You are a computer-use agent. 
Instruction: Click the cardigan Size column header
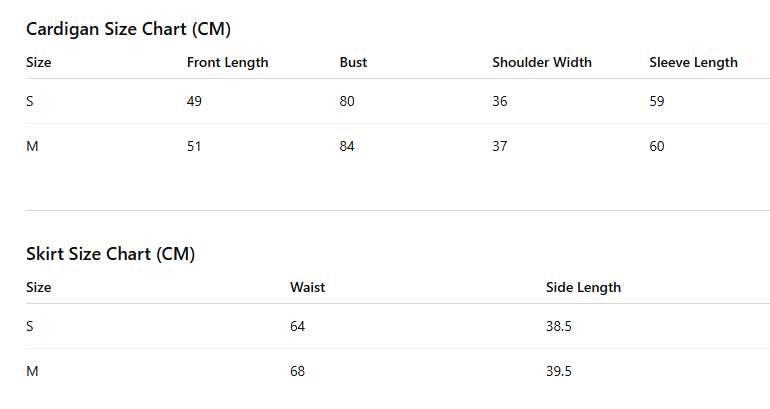(x=38, y=62)
